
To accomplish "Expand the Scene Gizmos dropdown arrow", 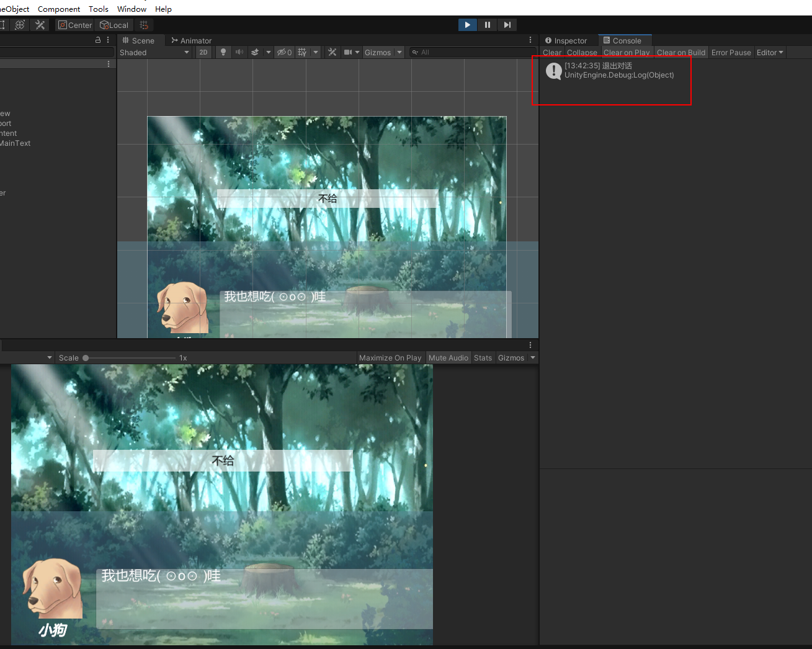I will tap(399, 53).
